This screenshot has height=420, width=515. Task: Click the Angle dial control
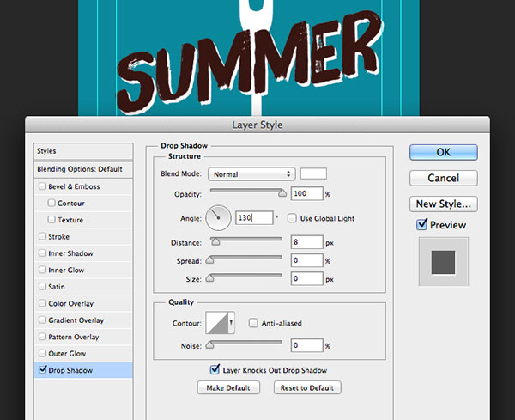(x=218, y=218)
